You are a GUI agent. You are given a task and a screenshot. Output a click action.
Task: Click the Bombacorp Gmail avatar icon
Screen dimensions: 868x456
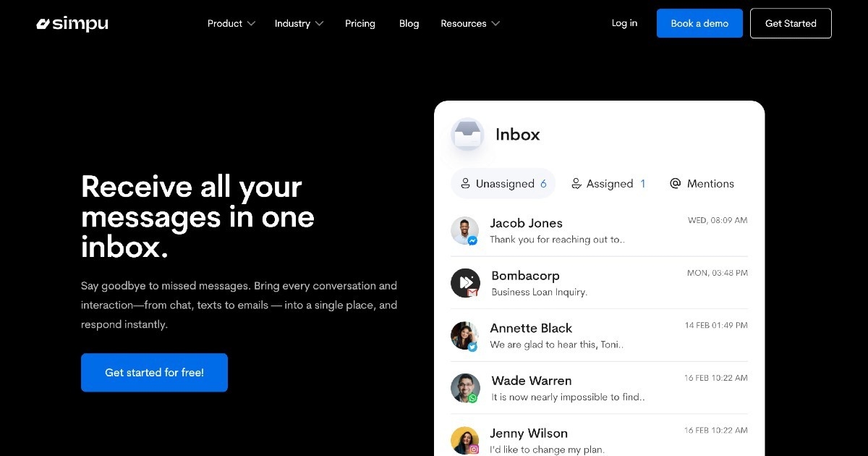tap(465, 283)
